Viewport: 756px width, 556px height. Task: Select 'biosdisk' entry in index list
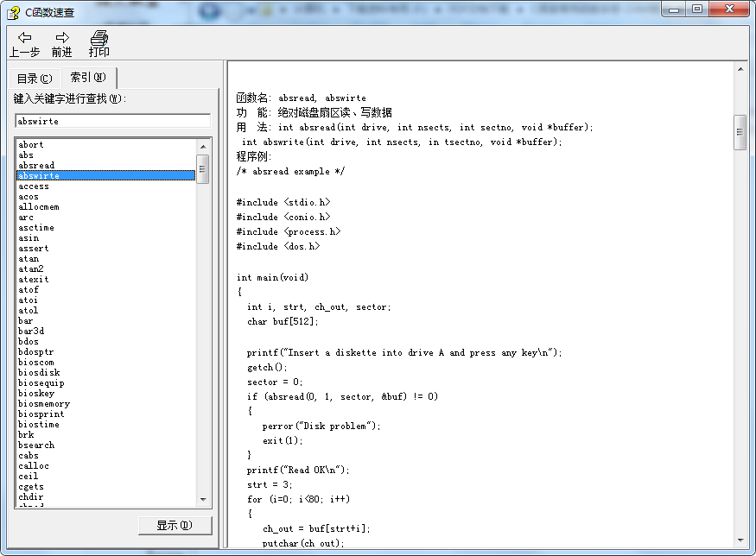40,373
